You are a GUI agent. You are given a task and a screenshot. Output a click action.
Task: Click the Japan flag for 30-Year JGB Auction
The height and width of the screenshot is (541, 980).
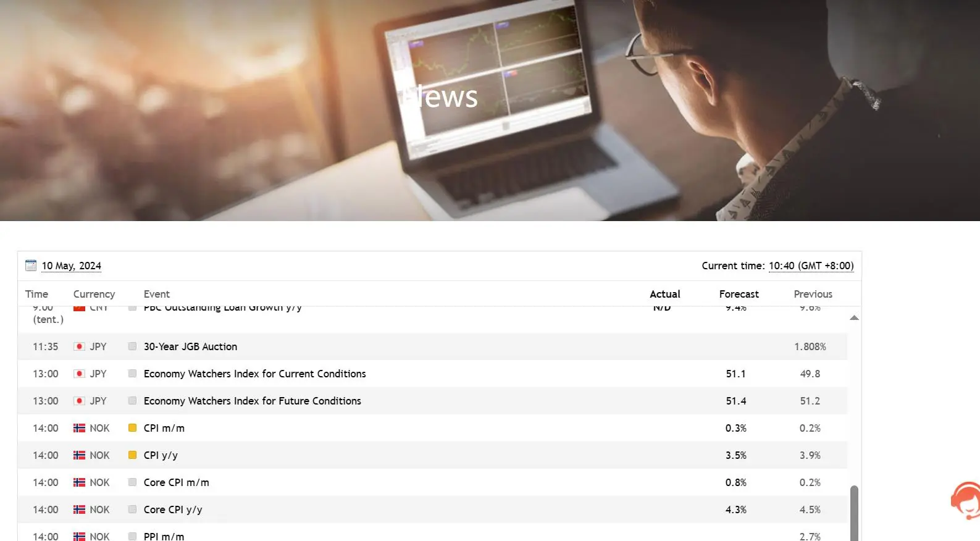[x=79, y=346]
